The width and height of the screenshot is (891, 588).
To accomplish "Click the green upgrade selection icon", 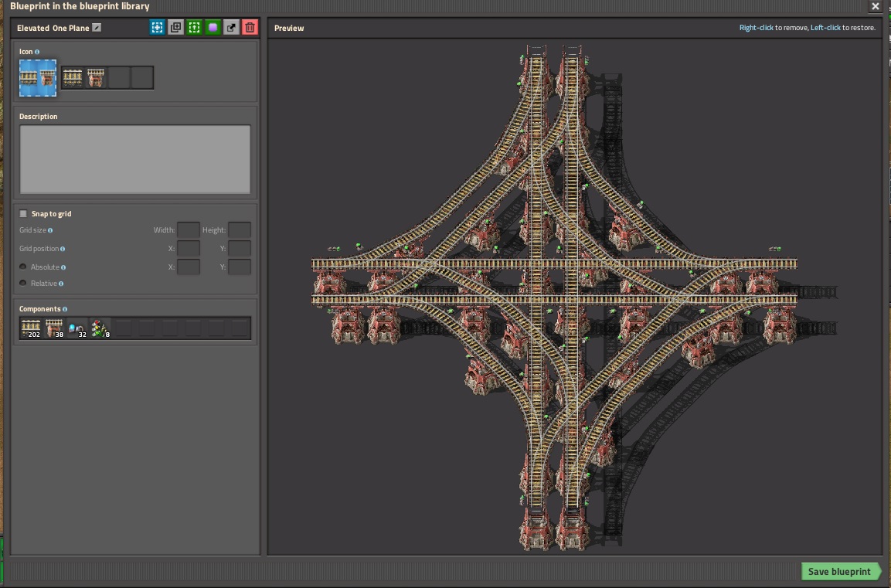I will pos(194,28).
